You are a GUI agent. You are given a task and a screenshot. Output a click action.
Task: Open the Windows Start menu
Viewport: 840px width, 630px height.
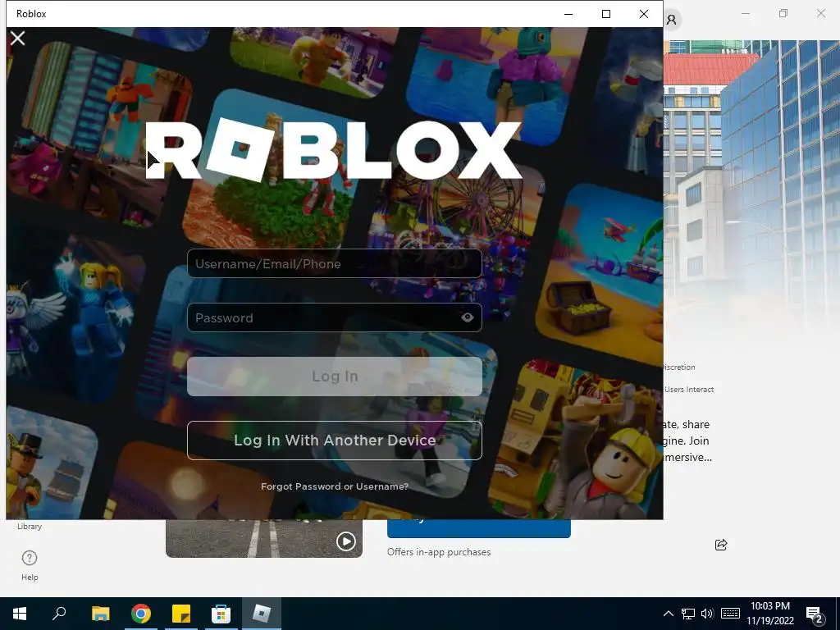click(x=20, y=614)
